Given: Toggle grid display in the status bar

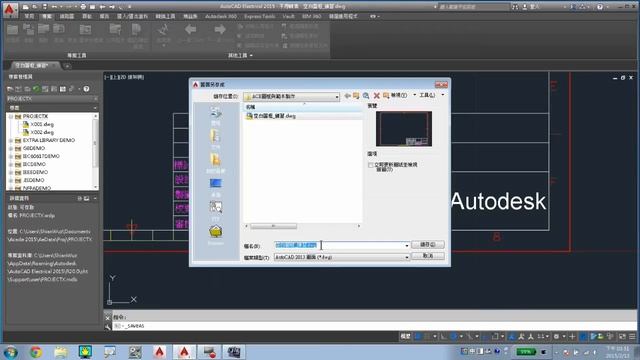Looking at the screenshot, I should click(x=418, y=336).
